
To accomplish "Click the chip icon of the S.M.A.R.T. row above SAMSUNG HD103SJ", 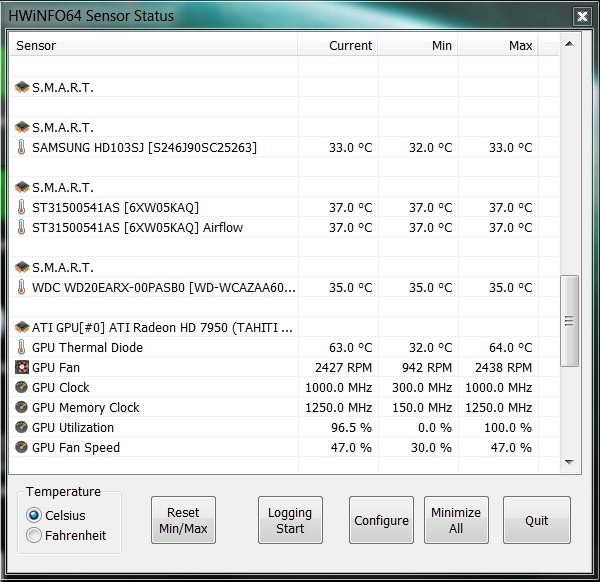I will pos(22,127).
